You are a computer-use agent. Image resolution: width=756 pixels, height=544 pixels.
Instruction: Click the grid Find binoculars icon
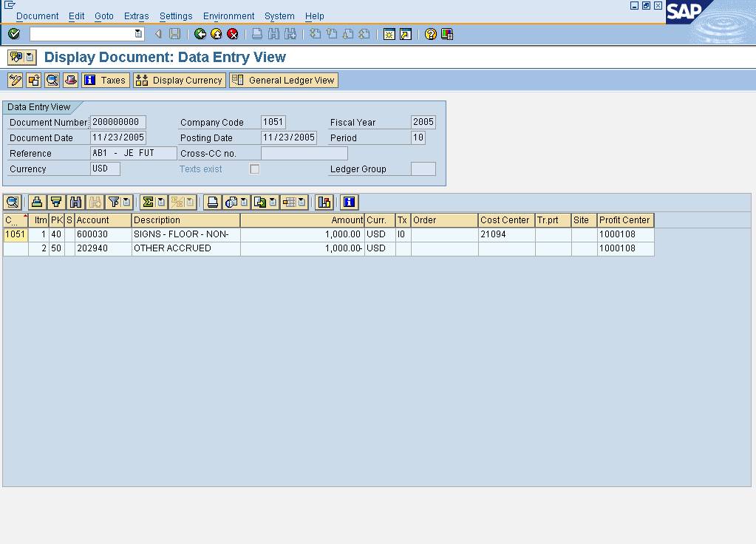[x=75, y=202]
